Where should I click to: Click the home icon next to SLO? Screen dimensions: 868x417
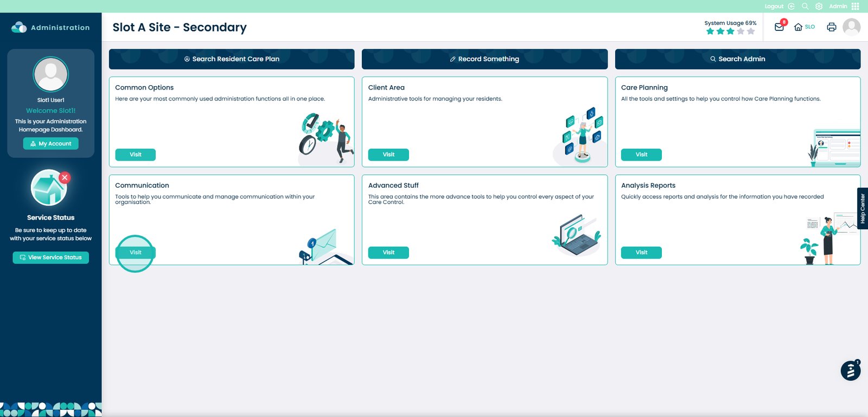(x=798, y=27)
